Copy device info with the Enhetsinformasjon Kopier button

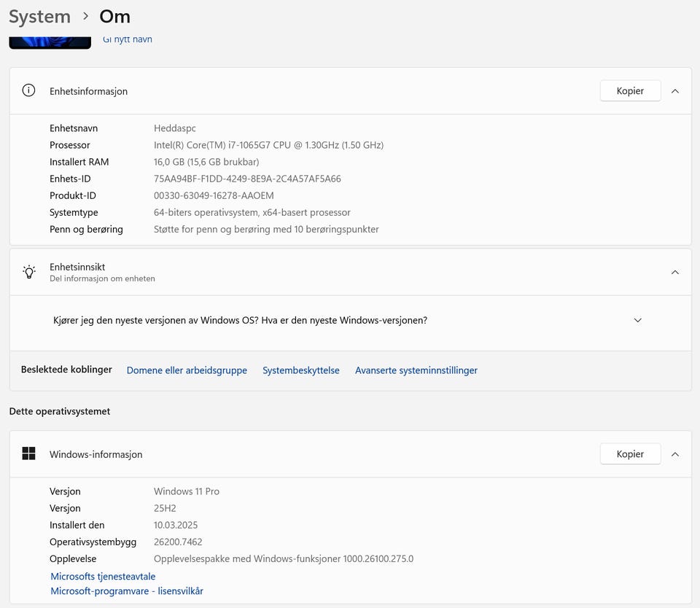630,91
